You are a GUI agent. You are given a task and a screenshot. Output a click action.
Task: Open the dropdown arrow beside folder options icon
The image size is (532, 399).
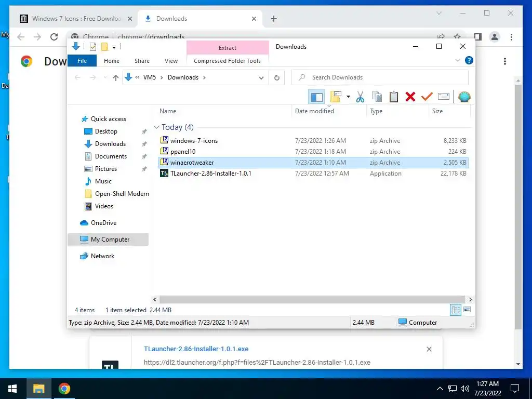tap(348, 97)
